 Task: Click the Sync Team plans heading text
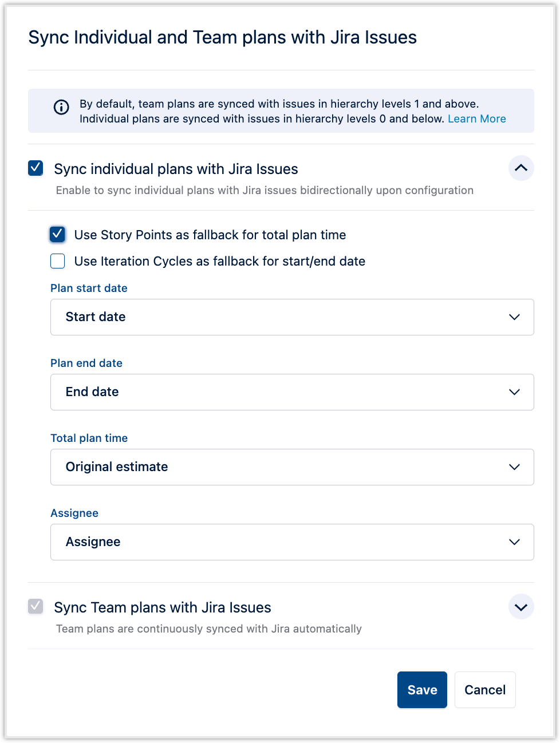pyautogui.click(x=163, y=607)
